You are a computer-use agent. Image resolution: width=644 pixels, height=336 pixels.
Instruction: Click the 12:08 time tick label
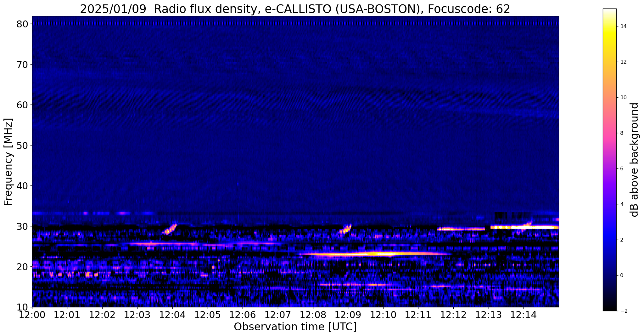click(313, 315)
